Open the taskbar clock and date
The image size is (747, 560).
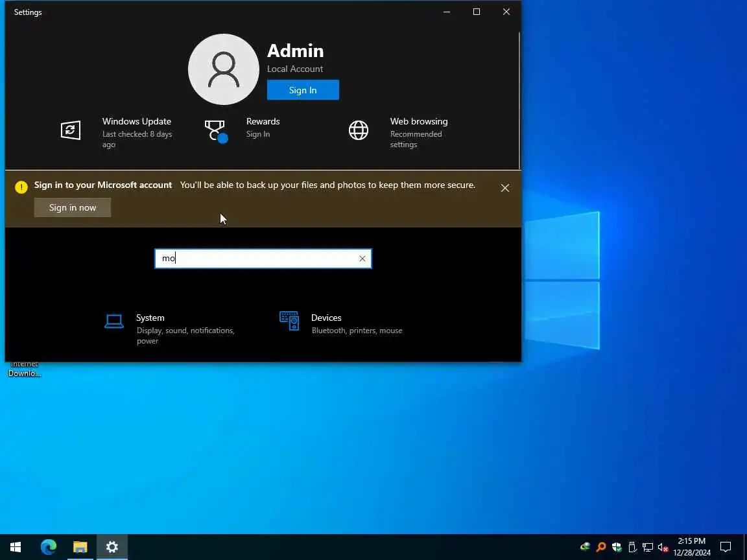coord(692,547)
